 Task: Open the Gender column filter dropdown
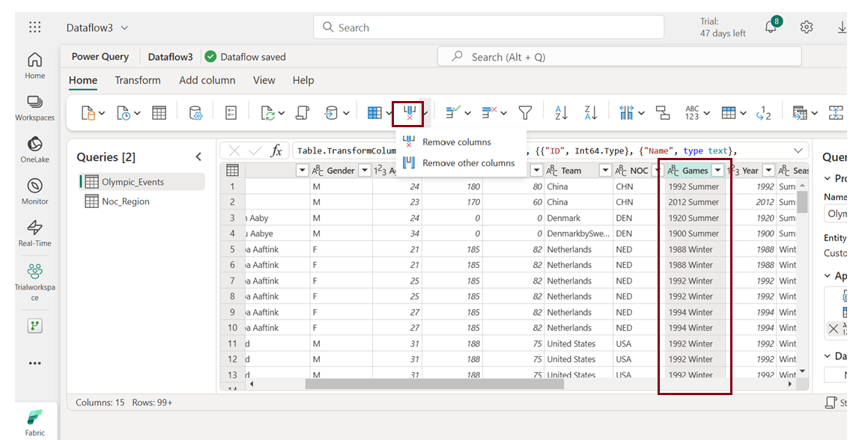pos(365,171)
